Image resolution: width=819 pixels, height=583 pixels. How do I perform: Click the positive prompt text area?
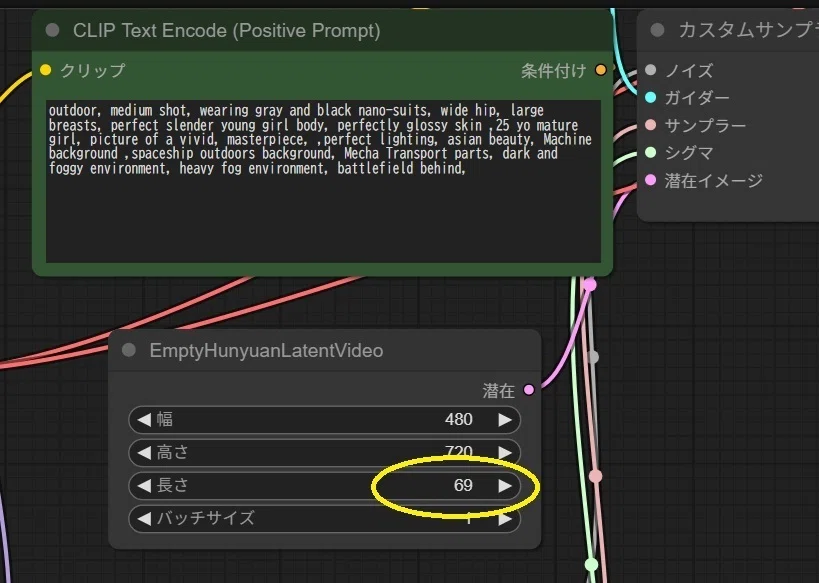323,181
